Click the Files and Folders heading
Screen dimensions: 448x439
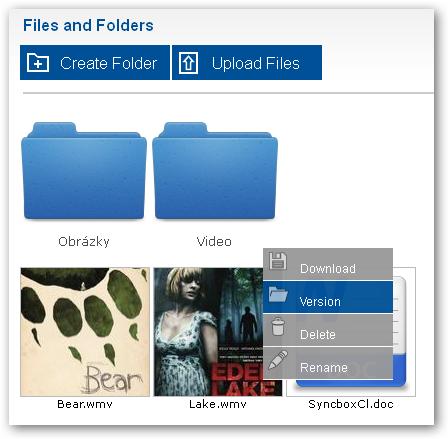tap(88, 25)
